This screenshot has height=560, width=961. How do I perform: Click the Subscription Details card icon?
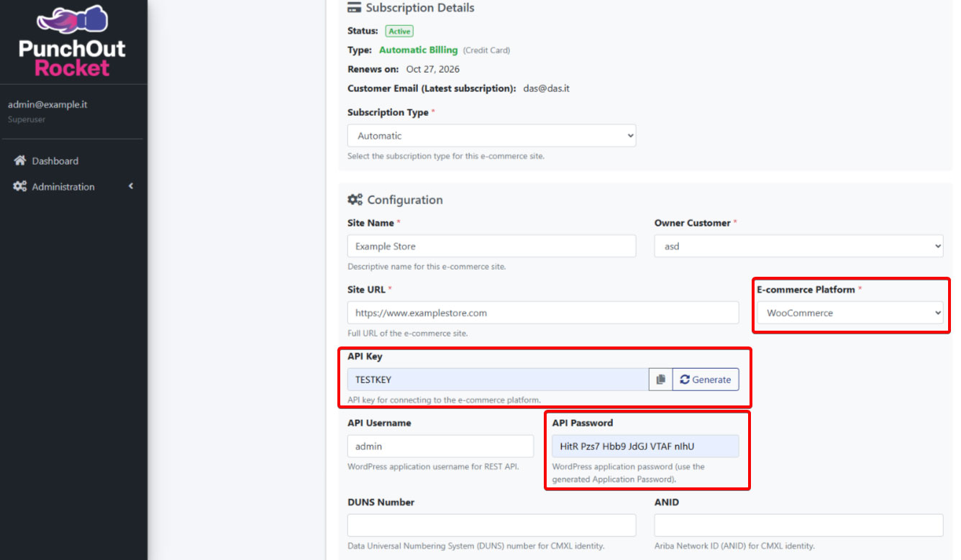coord(354,9)
